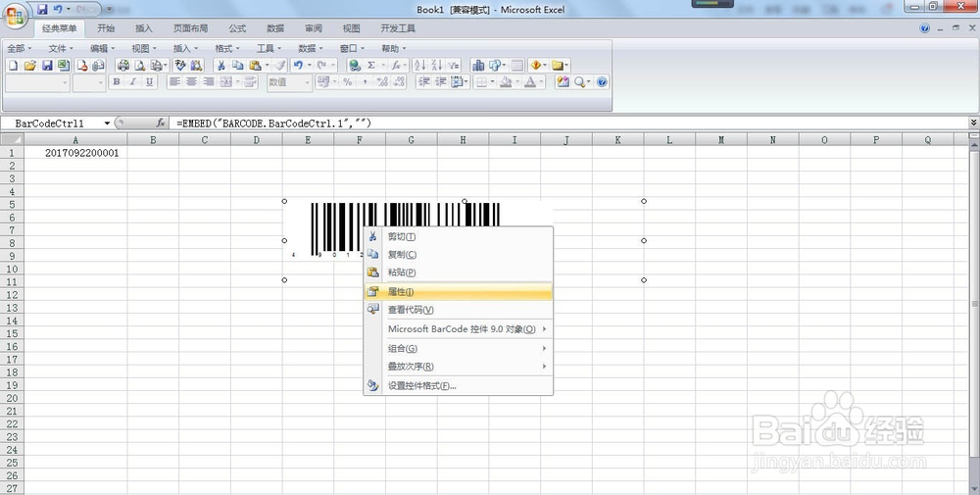The height and width of the screenshot is (495, 980).
Task: Run the spelling check icon
Action: point(180,65)
